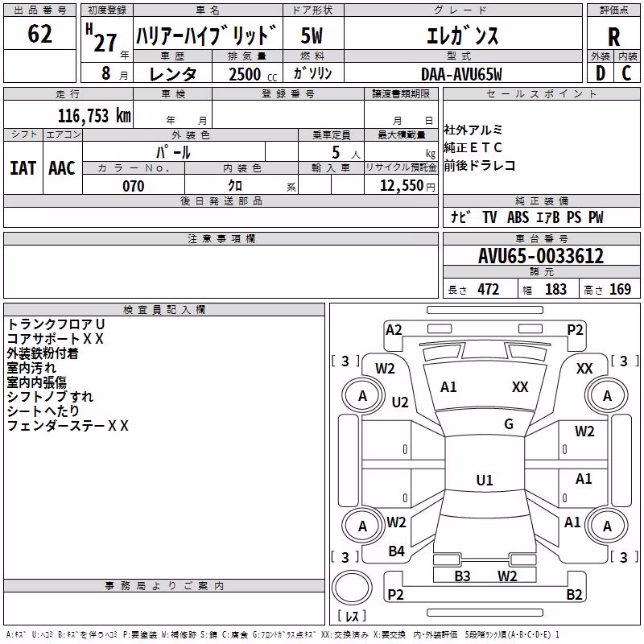Screen dimensions: 644x644
Task: Click inspector note コアサポートXX
Action: (55, 339)
